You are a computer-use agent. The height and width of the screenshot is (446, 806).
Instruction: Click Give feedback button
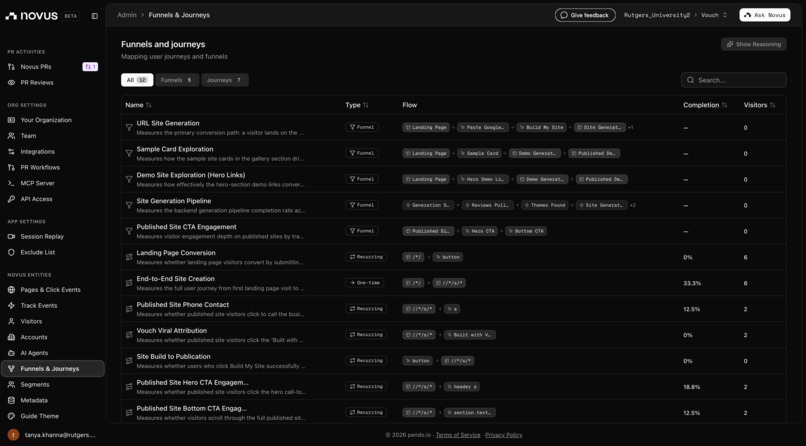[x=585, y=15]
